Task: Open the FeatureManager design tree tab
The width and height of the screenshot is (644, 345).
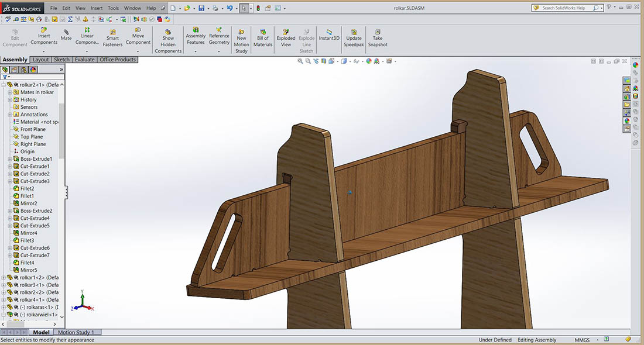Action: pos(5,70)
